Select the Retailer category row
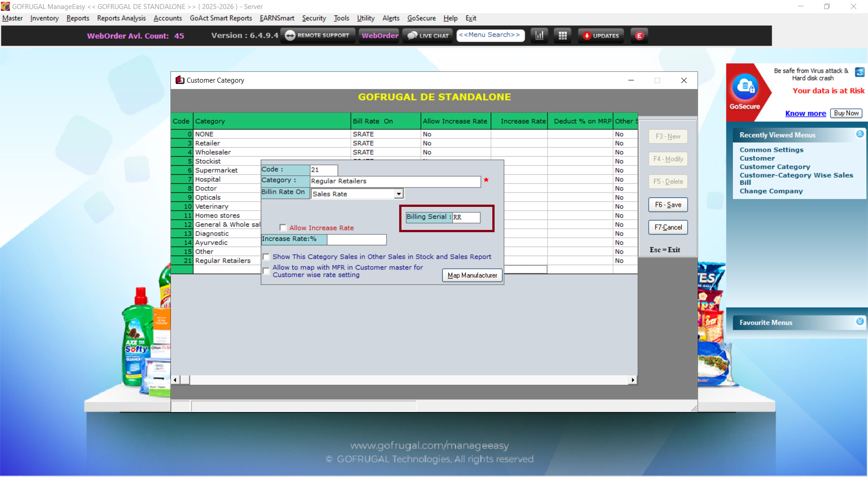 pos(404,143)
